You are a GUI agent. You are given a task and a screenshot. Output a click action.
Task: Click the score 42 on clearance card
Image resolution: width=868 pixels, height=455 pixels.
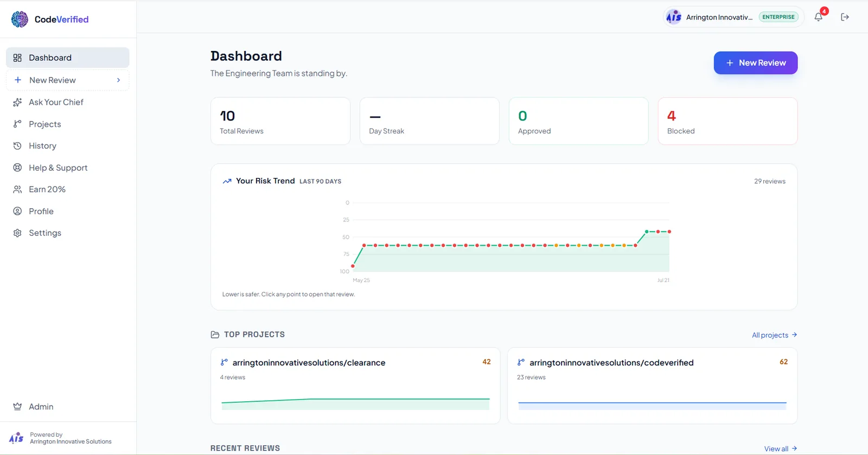tap(487, 362)
